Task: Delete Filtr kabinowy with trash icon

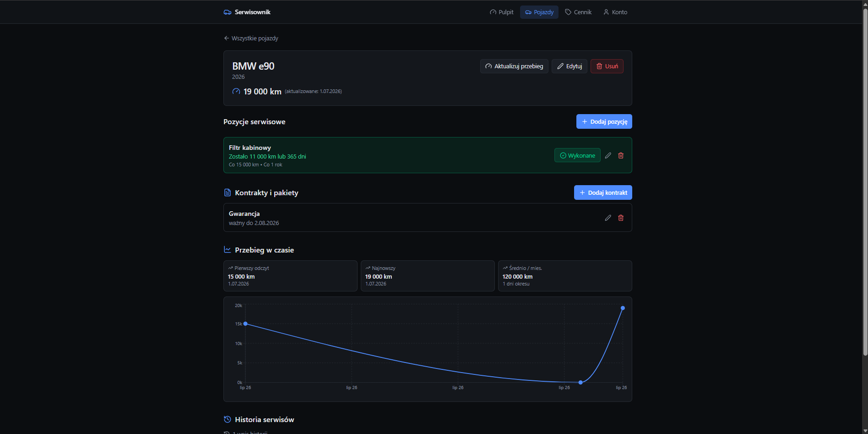Action: (x=621, y=155)
